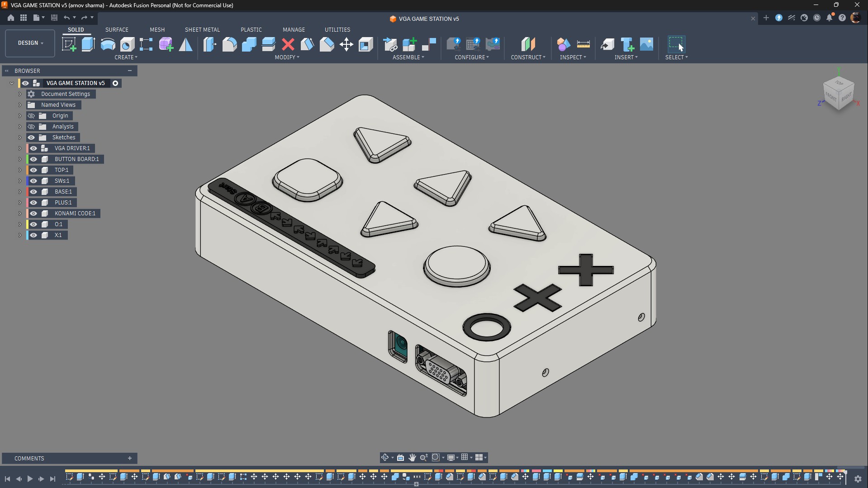The image size is (868, 488).
Task: Switch to the SHEET METAL tab
Action: 202,29
